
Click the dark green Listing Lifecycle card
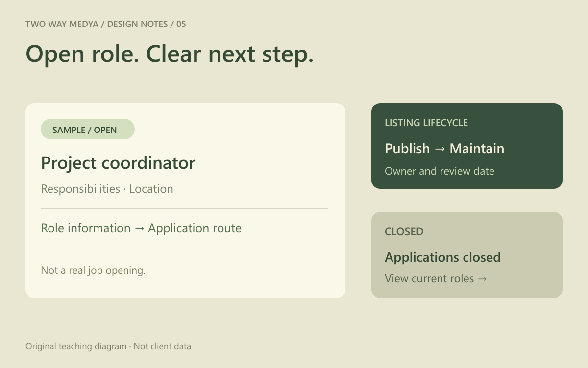coord(467,146)
